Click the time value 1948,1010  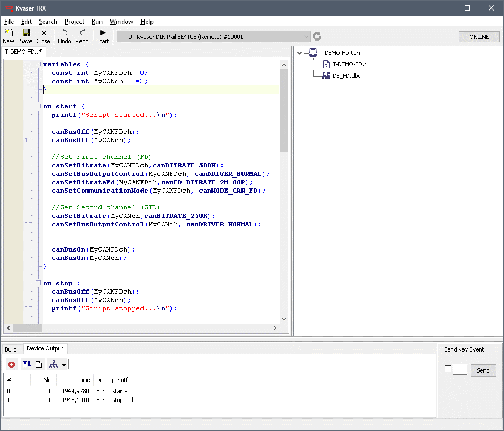[x=76, y=400]
